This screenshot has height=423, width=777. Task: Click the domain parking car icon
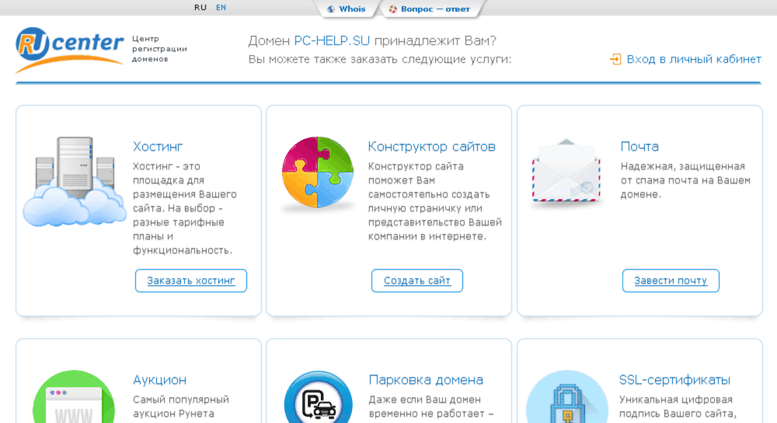319,397
